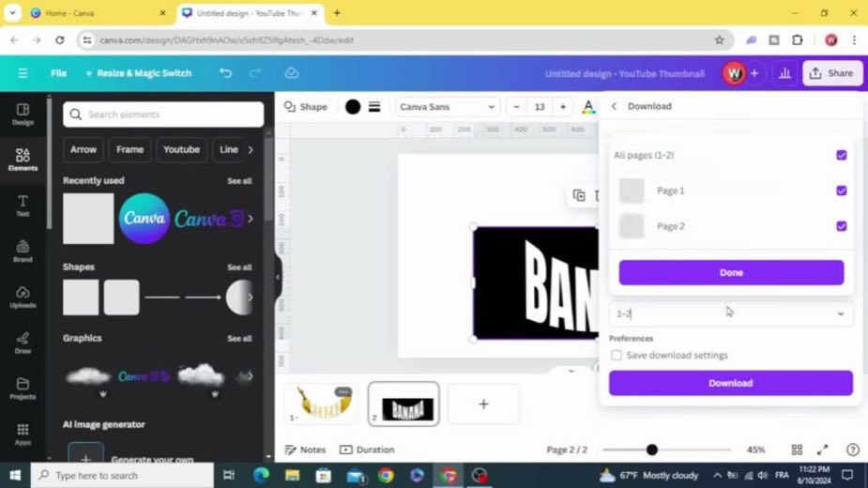Open a new browser tab
868x488 pixels.
337,13
